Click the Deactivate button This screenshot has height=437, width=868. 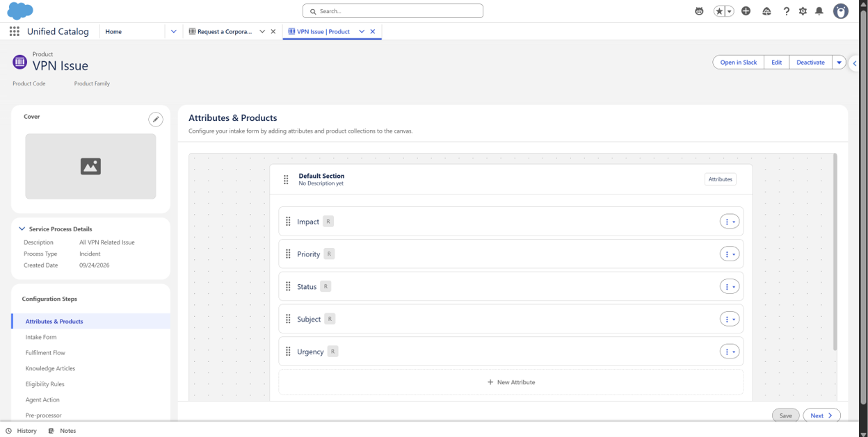pos(810,63)
